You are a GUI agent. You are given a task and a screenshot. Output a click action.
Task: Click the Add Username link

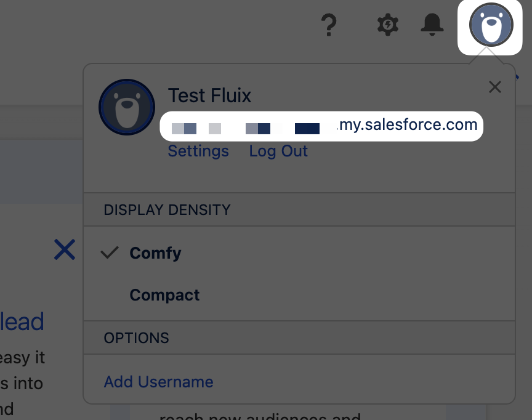point(158,382)
